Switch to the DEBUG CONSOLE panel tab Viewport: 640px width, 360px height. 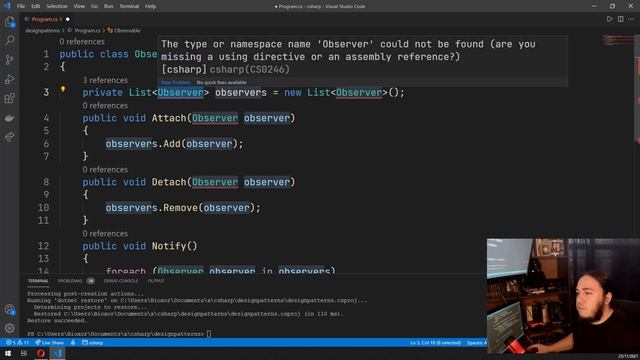pos(121,281)
